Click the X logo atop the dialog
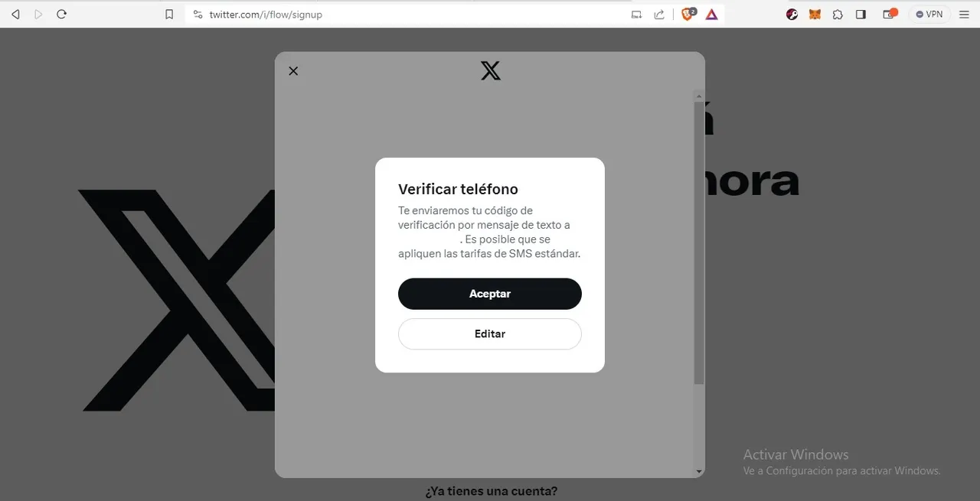Viewport: 980px width, 501px height. pyautogui.click(x=491, y=71)
